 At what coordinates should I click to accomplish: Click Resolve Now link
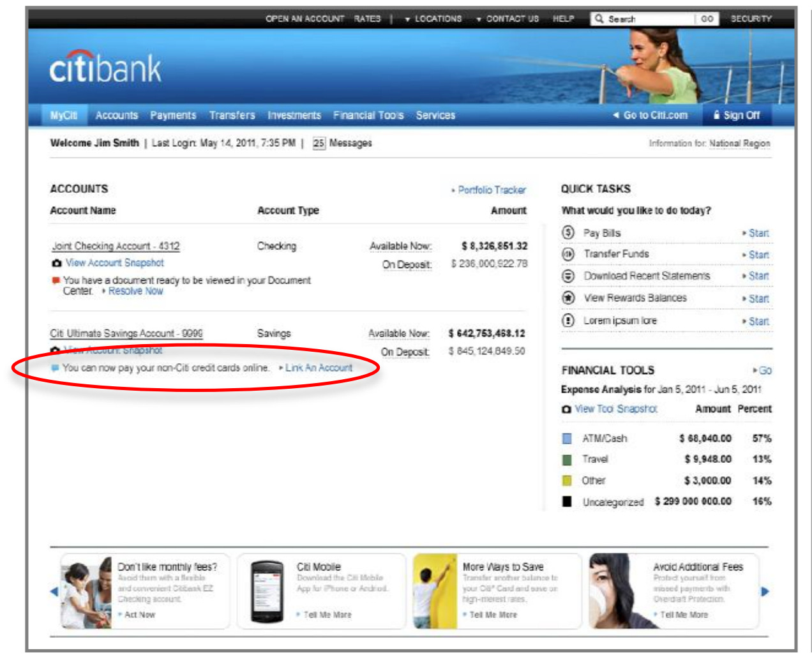pyautogui.click(x=132, y=291)
